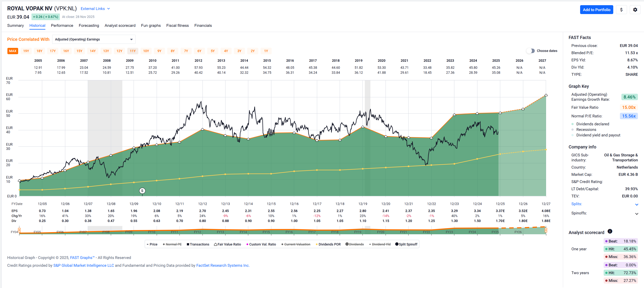Toggle the Fair Value Ratio legend triangle
This screenshot has height=288, width=644.
216,244
